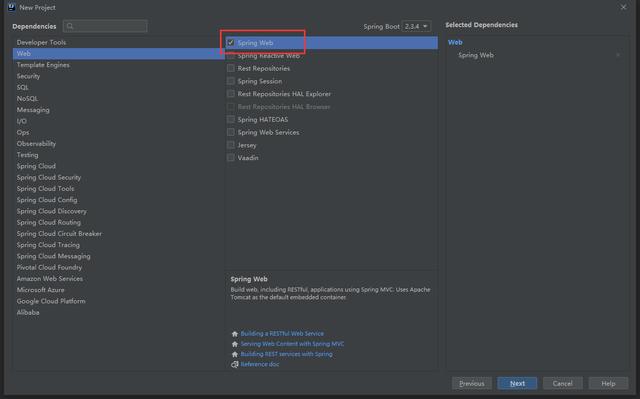Open Serving Web Content with Spring MVC link
The image size is (640, 399).
click(x=292, y=344)
